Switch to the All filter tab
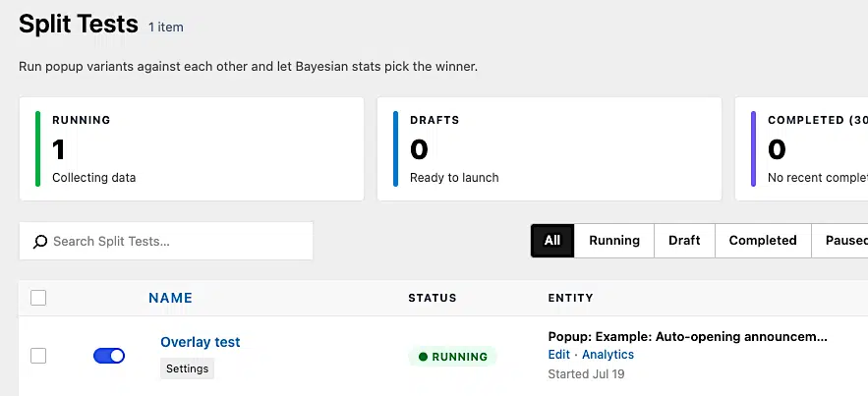Viewport: 868px width, 396px height. (552, 241)
